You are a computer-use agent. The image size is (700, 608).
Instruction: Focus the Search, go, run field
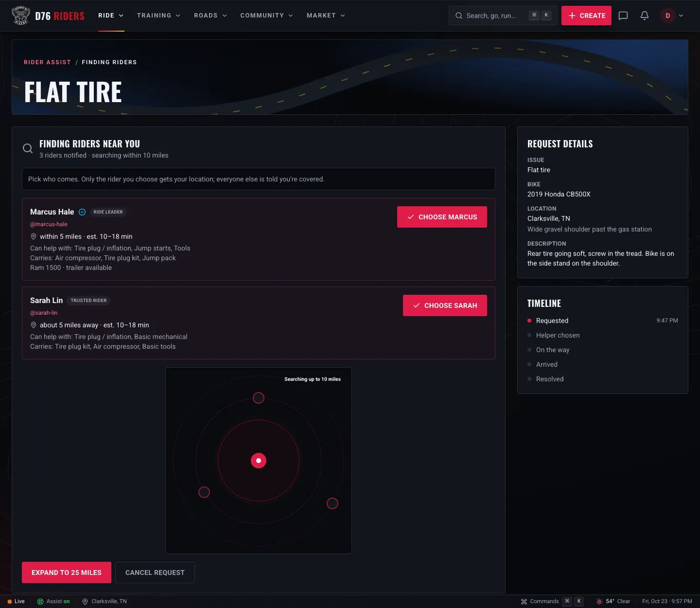tap(503, 16)
